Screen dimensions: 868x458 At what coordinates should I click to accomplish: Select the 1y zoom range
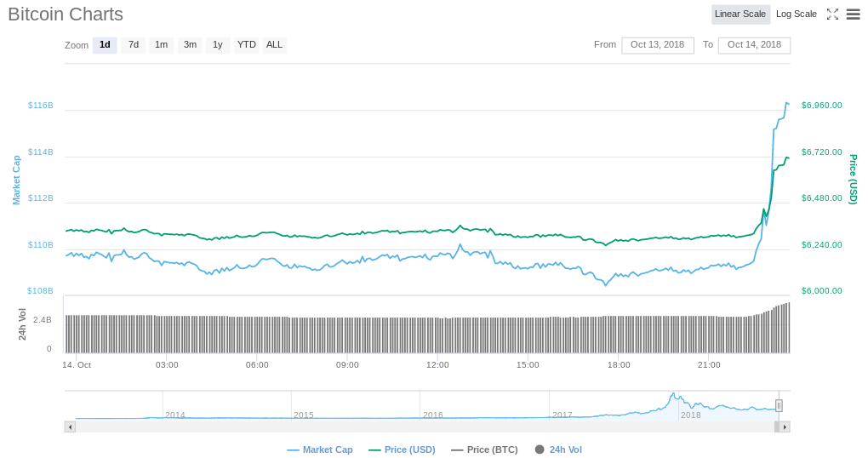pyautogui.click(x=218, y=45)
